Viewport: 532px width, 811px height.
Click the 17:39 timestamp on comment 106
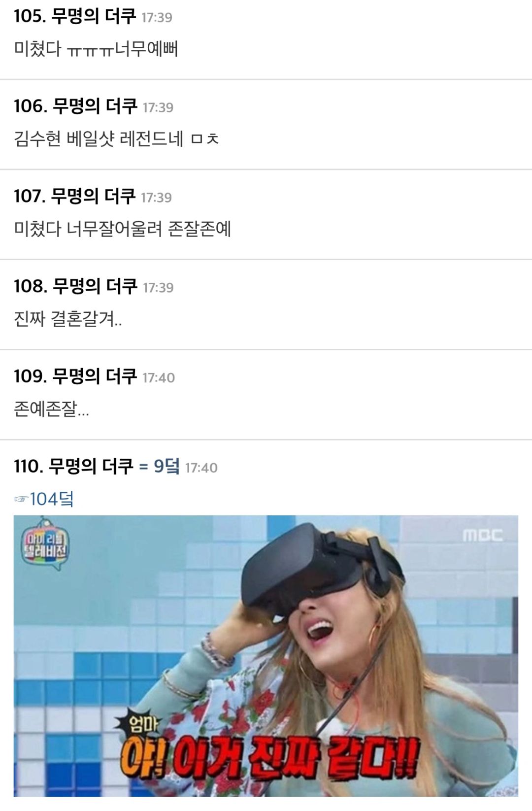pos(158,107)
